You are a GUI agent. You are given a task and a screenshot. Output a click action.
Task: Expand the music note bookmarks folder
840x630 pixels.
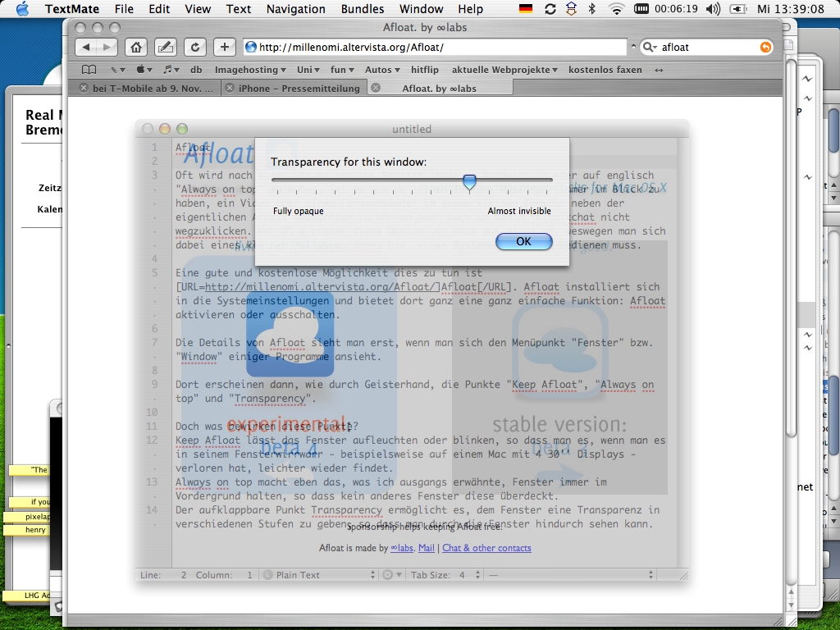pos(171,70)
